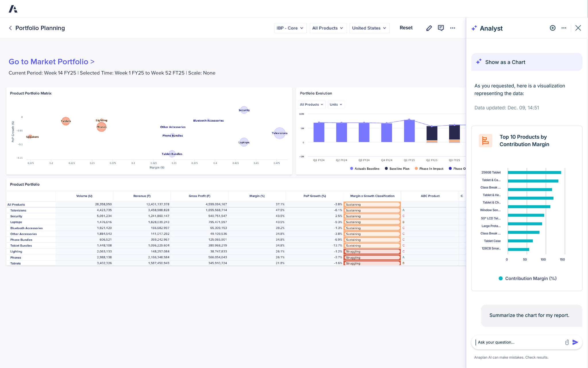588x368 pixels.
Task: Attach a file using the paperclip icon
Action: 567,342
